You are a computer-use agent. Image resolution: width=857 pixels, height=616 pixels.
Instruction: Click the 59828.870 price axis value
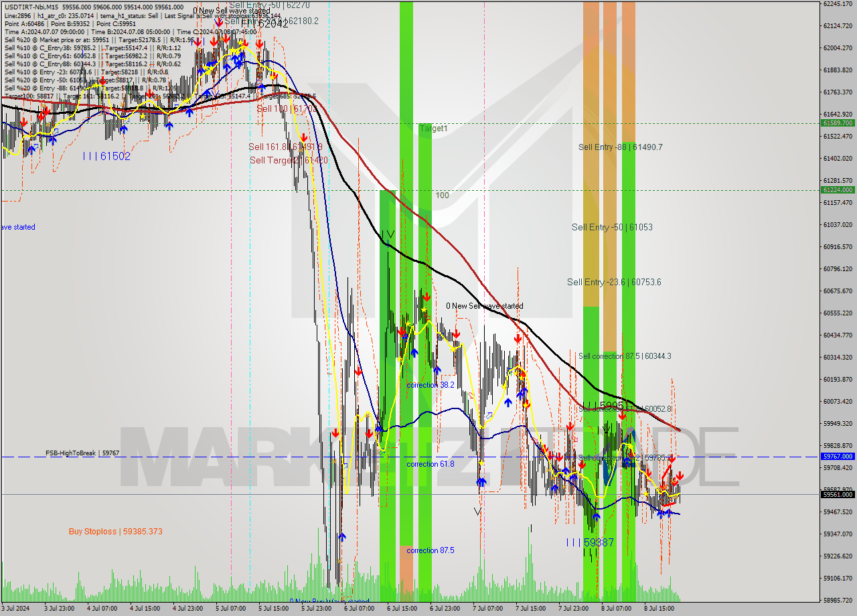pyautogui.click(x=838, y=445)
